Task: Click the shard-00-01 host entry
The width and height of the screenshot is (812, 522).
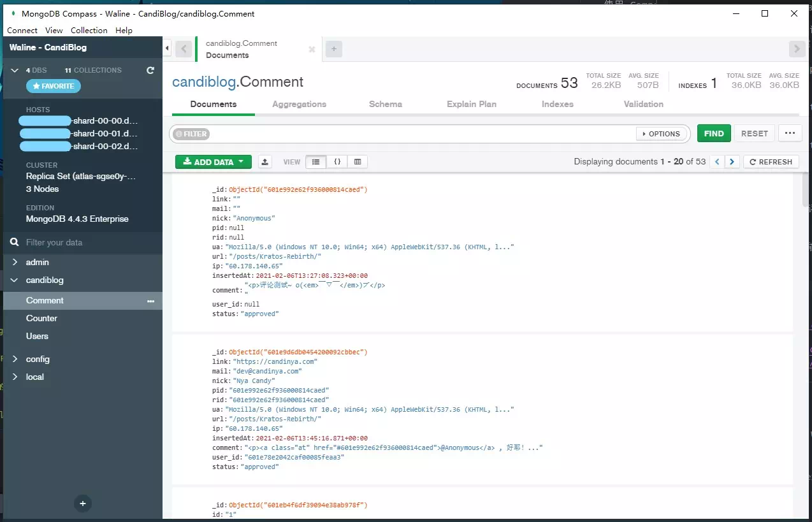Action: tap(78, 134)
